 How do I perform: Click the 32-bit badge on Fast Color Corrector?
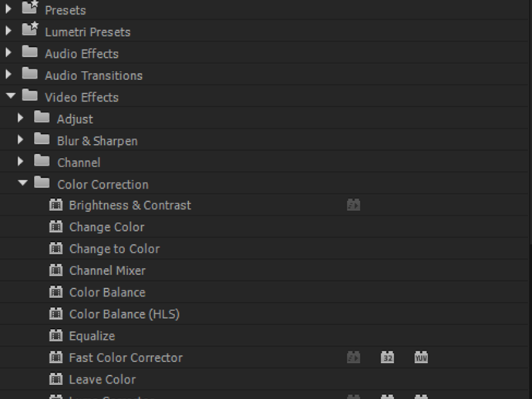387,357
